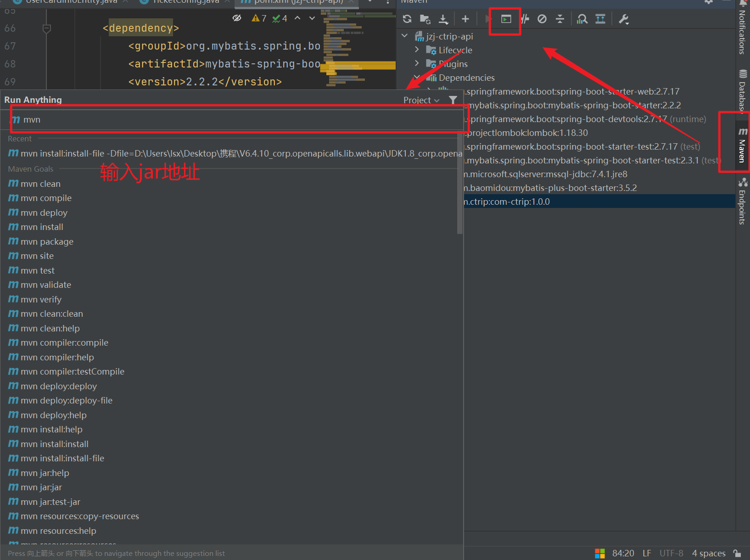This screenshot has height=560, width=750.
Task: Go to next highlighted error arrow
Action: click(312, 18)
